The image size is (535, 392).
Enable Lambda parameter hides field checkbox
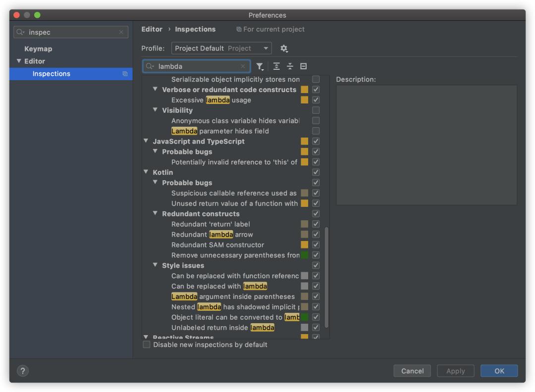pyautogui.click(x=316, y=131)
